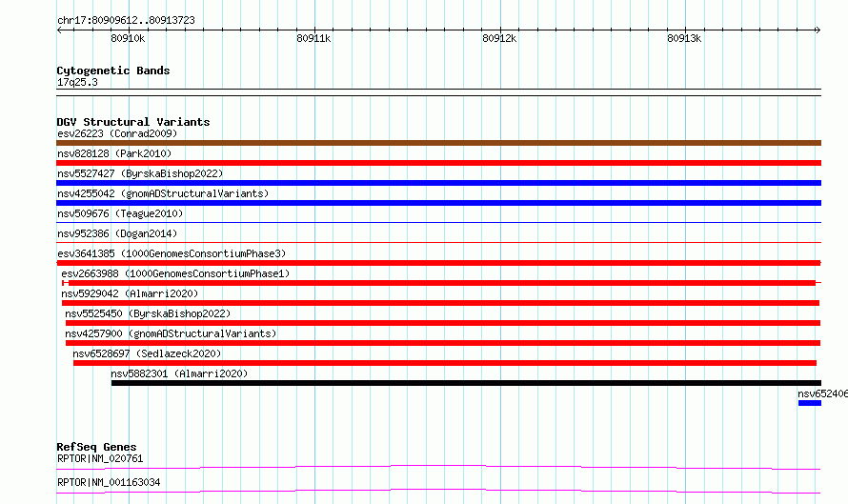The height and width of the screenshot is (504, 848).
Task: Click esv3641385 (1000GenomesConsortiumPhase3) label
Action: coord(172,253)
